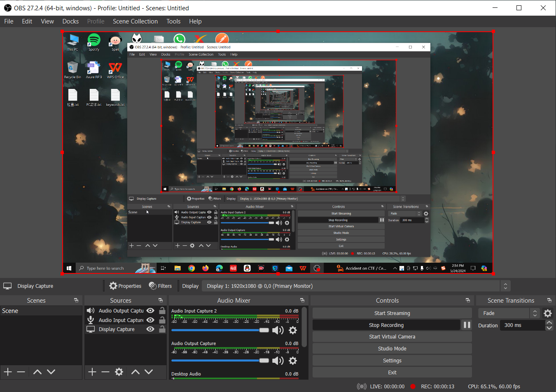Screen dimensions: 556x392
Task: Pause recording with the pause button
Action: coord(467,325)
